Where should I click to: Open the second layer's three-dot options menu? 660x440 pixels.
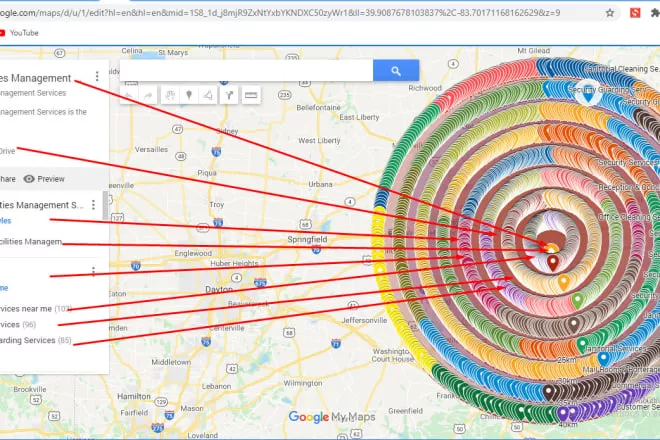[x=93, y=271]
